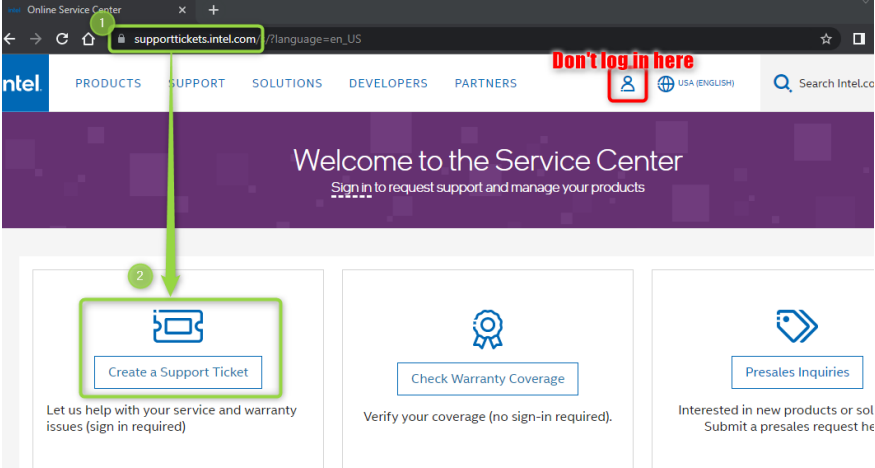
Task: Open the side panel icon in toolbar
Action: (x=859, y=39)
